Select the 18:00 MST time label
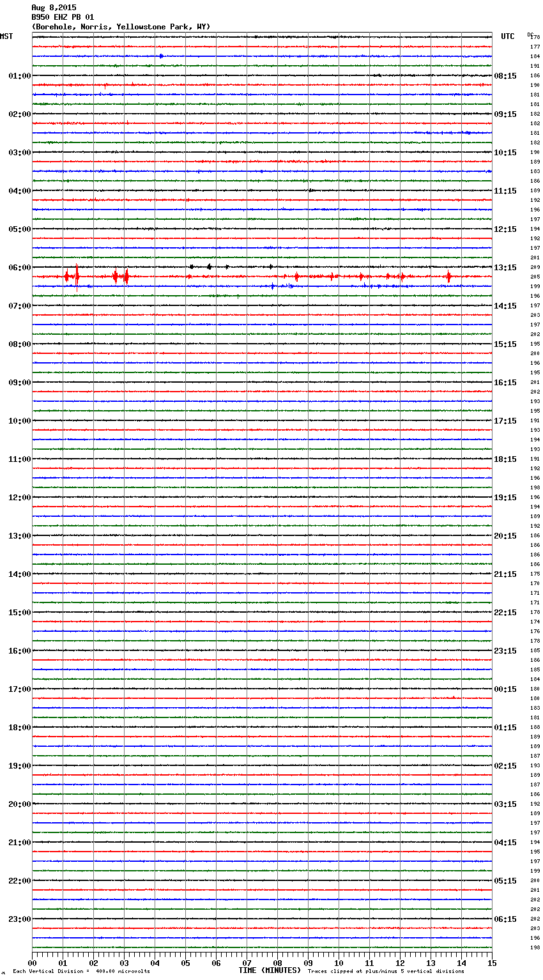The image size is (543, 980). tap(20, 728)
